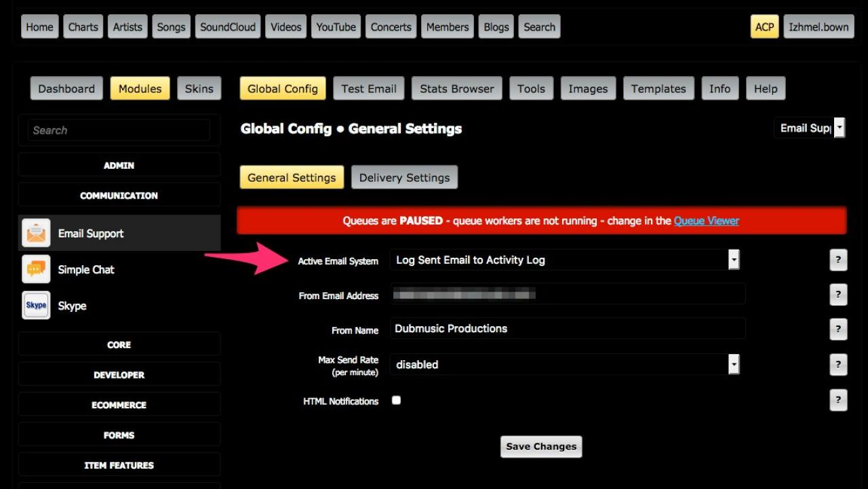The width and height of the screenshot is (868, 489).
Task: Expand the ECOMMERCE category
Action: (x=119, y=405)
